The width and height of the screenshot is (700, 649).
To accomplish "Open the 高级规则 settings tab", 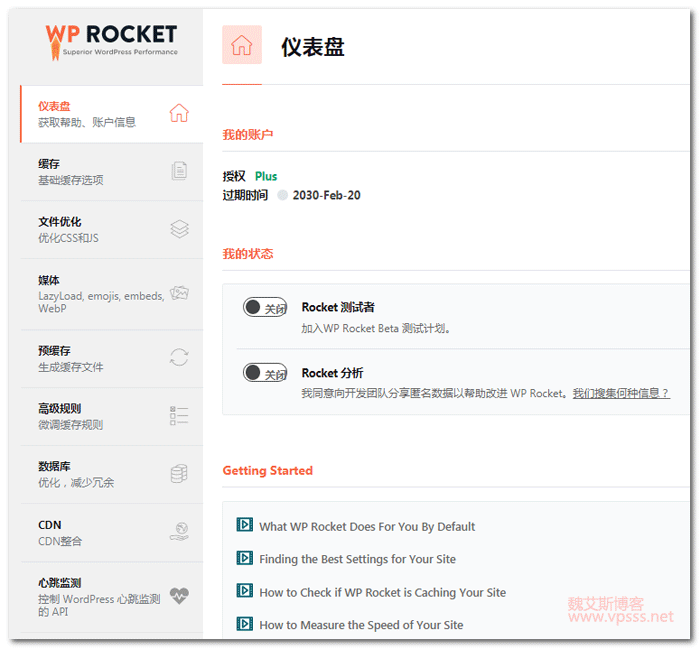I will [112, 417].
